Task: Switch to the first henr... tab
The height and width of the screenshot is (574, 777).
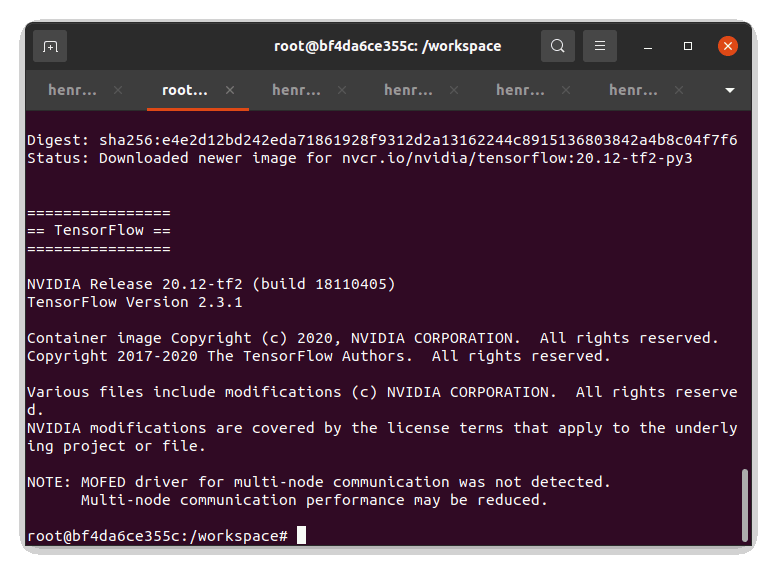Action: [72, 90]
